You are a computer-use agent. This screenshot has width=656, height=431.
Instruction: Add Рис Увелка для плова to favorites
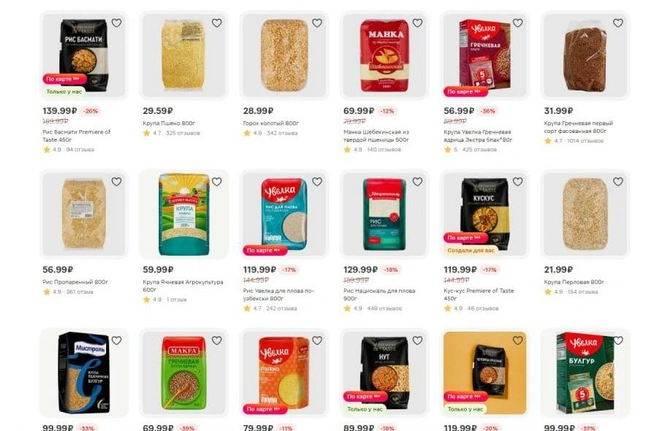coord(317,182)
